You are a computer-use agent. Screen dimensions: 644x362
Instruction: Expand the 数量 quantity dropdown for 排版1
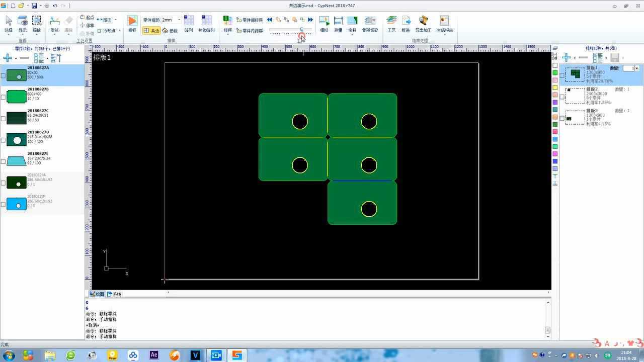tap(637, 68)
